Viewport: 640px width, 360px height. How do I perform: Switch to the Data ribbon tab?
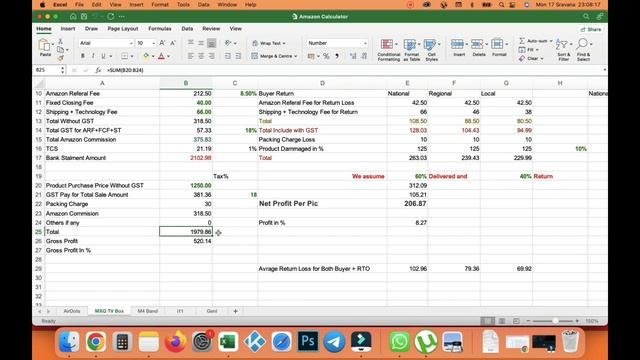click(x=187, y=29)
